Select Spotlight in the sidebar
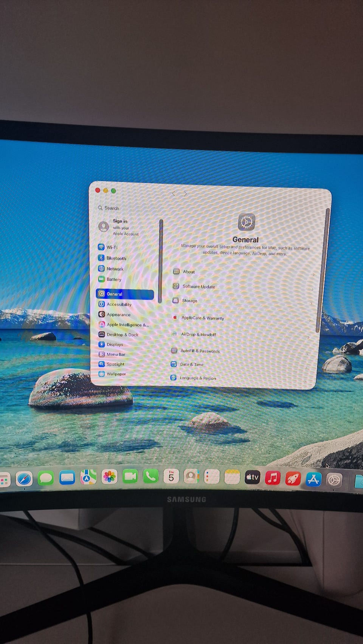 tap(115, 364)
